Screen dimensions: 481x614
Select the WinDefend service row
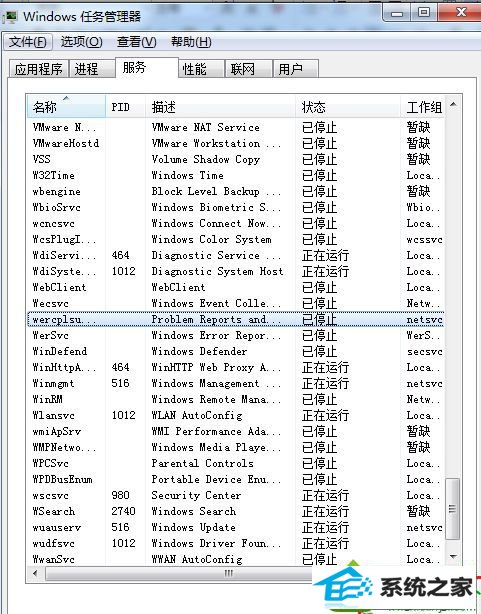point(236,352)
